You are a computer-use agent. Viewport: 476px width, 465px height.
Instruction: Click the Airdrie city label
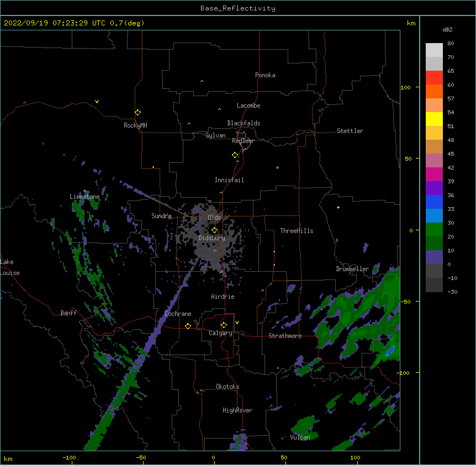[223, 297]
